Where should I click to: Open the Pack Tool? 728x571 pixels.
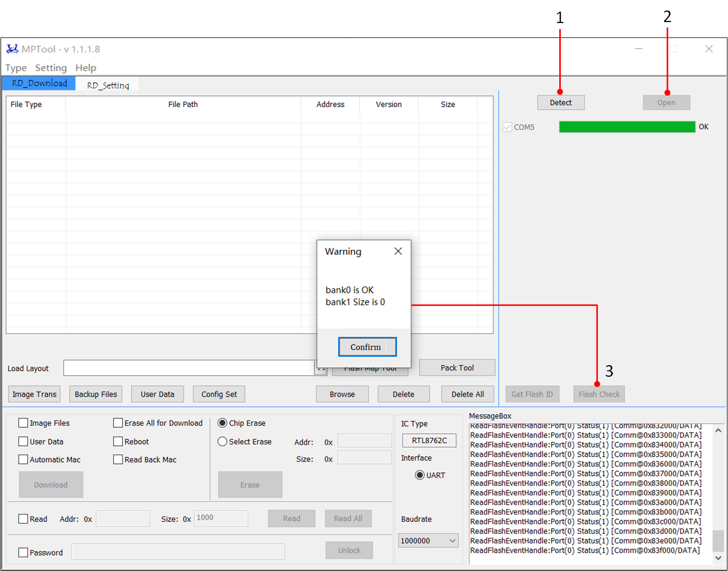(x=457, y=368)
